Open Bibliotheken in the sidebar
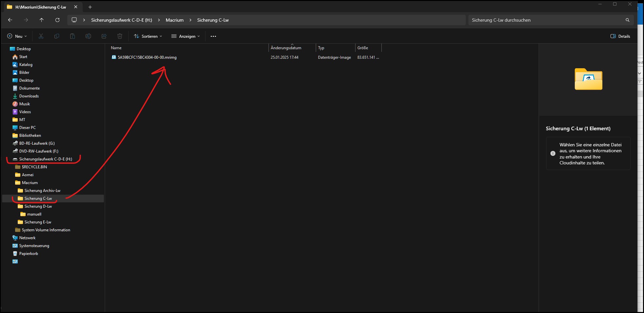The image size is (644, 313). 30,136
